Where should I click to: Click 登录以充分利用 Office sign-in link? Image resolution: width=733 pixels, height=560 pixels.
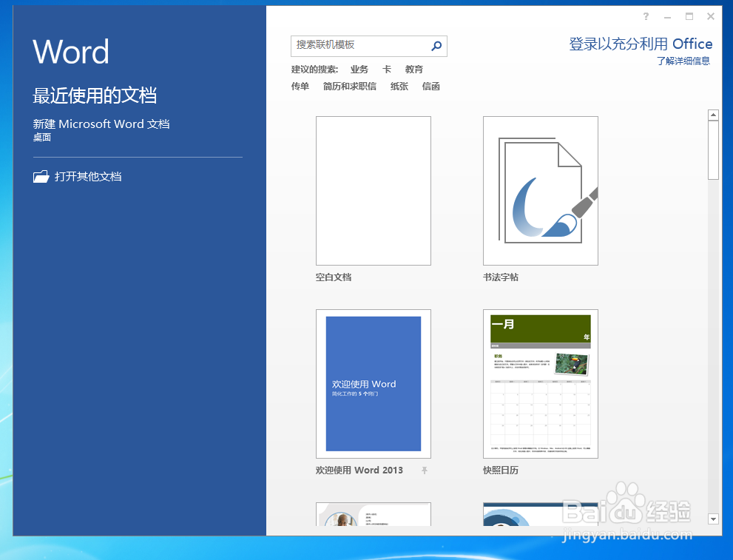(x=641, y=44)
